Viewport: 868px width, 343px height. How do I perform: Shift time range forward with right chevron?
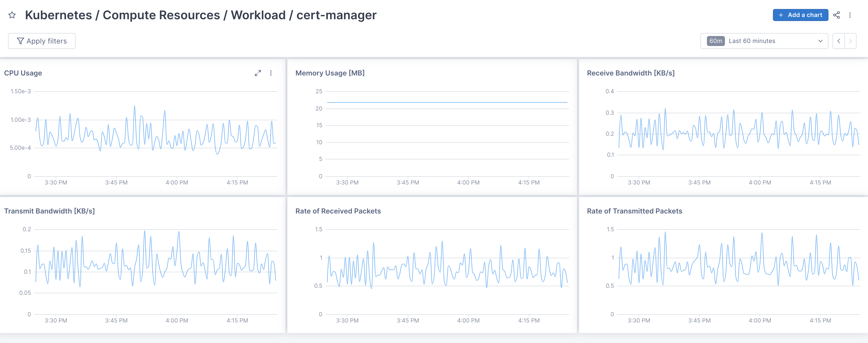click(851, 41)
